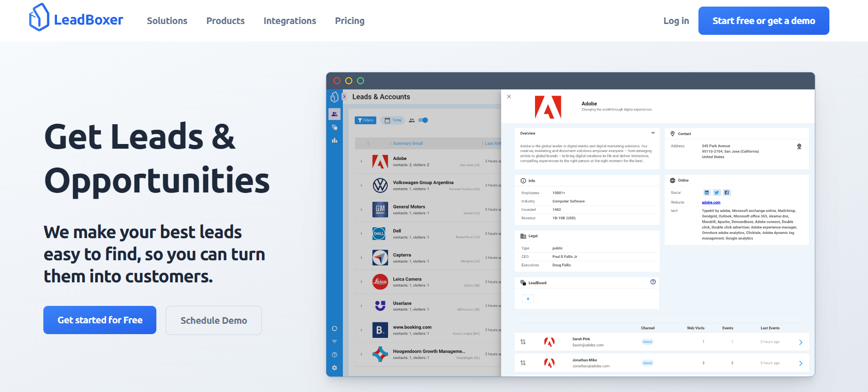Open Adobe's Twitter social icon
Image resolution: width=868 pixels, height=392 pixels.
(716, 192)
